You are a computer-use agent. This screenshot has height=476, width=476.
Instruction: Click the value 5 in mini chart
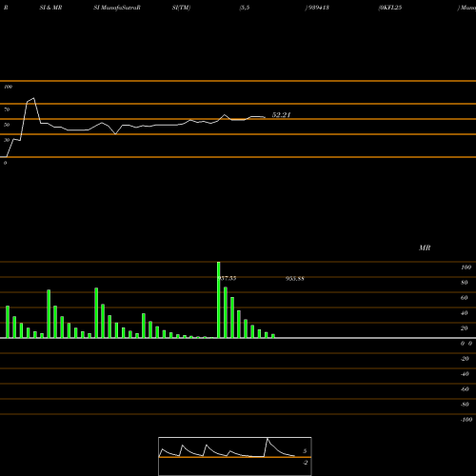[x=305, y=451]
